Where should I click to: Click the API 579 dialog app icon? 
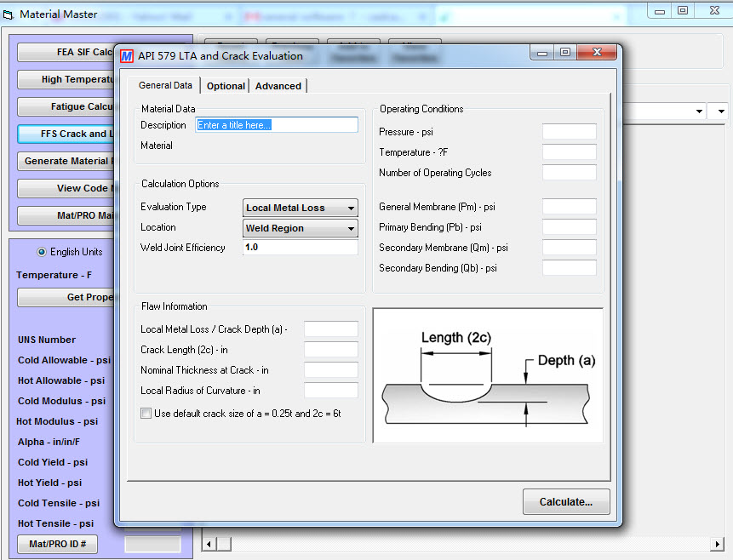point(127,56)
